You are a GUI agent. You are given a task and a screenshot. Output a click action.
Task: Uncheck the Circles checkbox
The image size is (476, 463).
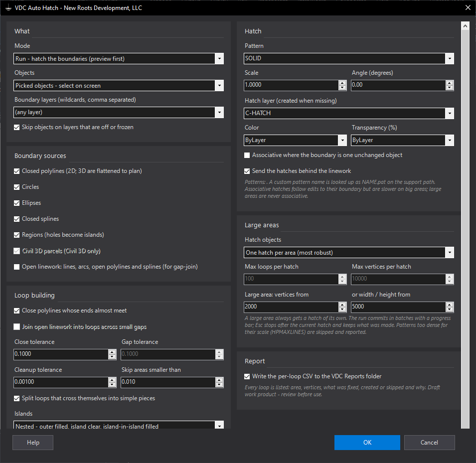point(17,187)
